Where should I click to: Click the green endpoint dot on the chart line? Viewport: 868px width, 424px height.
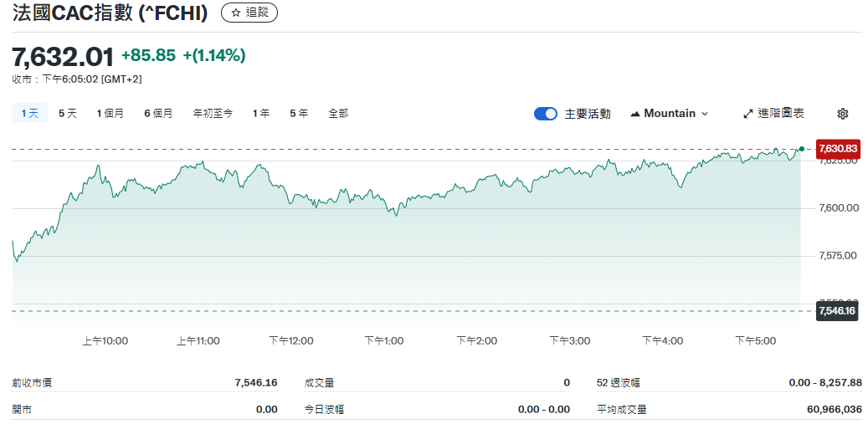coord(802,149)
